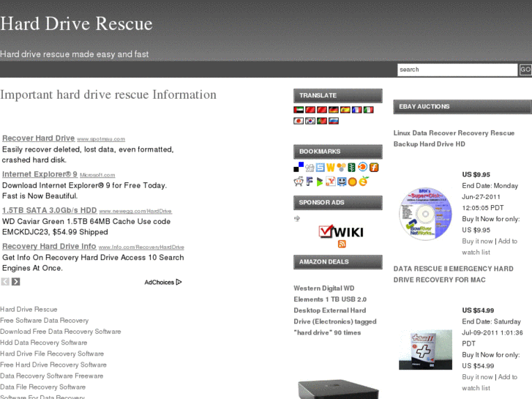532x399 pixels.
Task: Visit the Microsoft.com ad URL
Action: pos(97,175)
